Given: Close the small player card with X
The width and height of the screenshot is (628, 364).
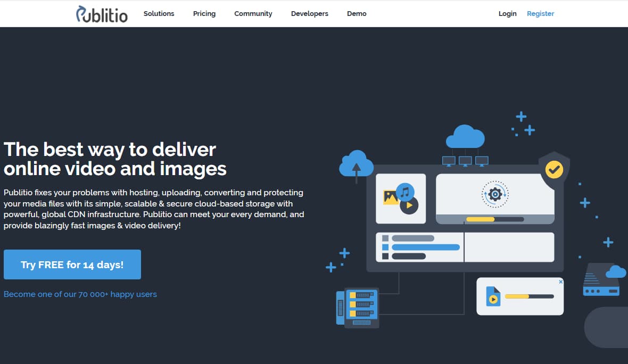Looking at the screenshot, I should (x=560, y=282).
